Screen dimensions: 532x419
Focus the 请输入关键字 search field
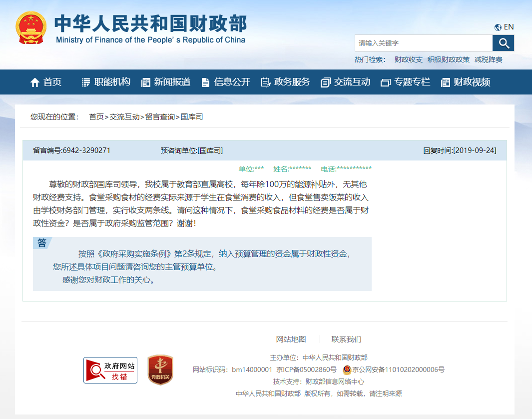[424, 43]
